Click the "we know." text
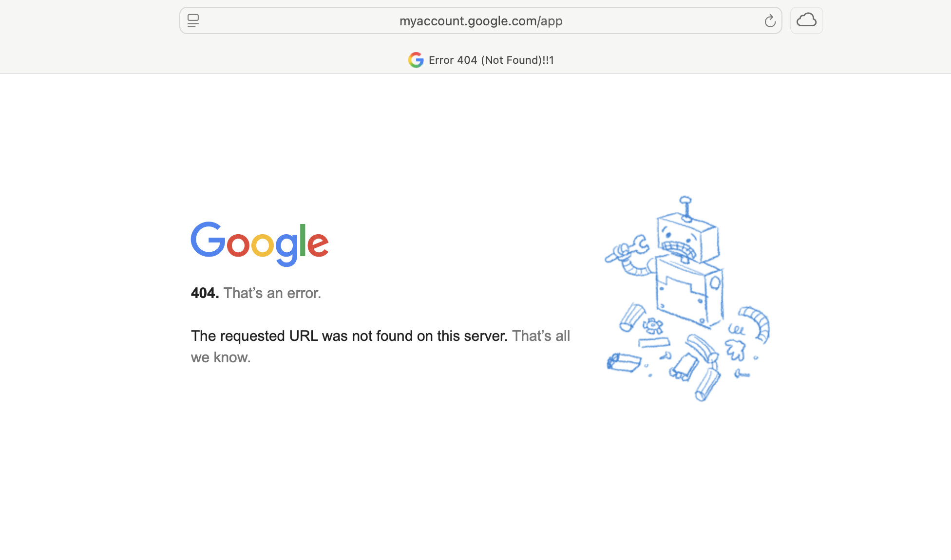Screen dimensions: 951x560 point(221,357)
